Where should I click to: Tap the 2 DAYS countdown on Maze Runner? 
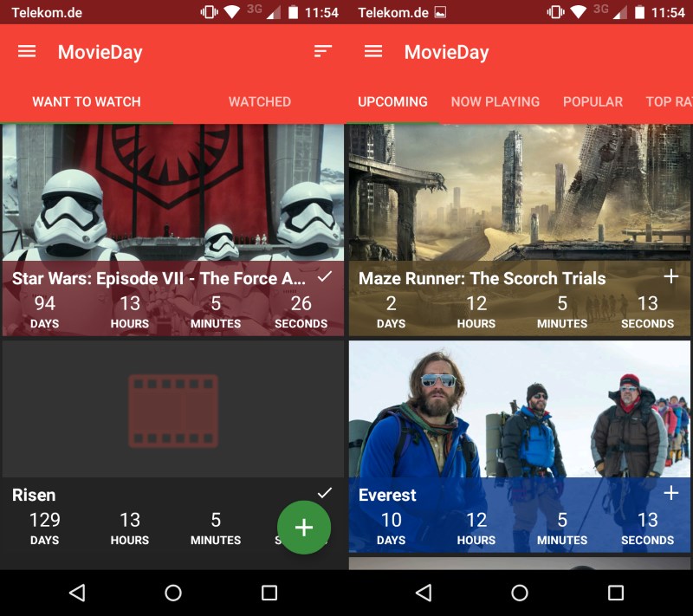392,312
